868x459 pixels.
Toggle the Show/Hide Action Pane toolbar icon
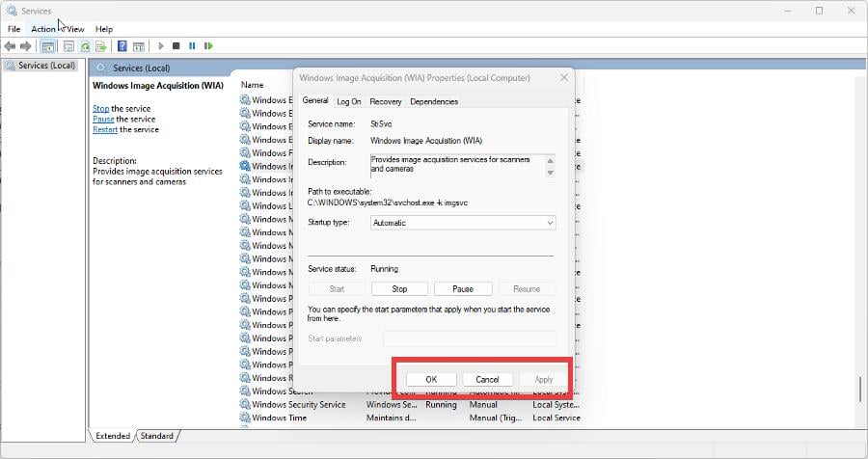point(139,46)
